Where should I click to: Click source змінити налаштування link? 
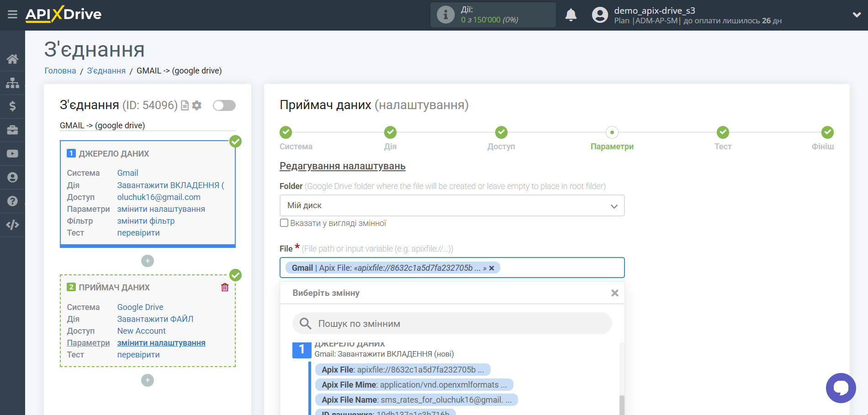click(161, 209)
